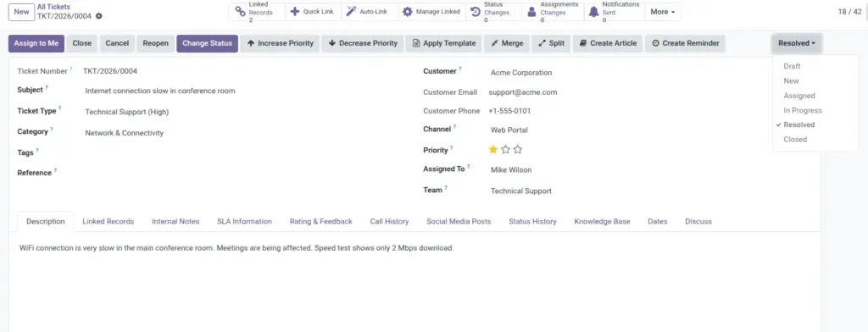Open SLA Information tab
The height and width of the screenshot is (332, 868).
[244, 221]
